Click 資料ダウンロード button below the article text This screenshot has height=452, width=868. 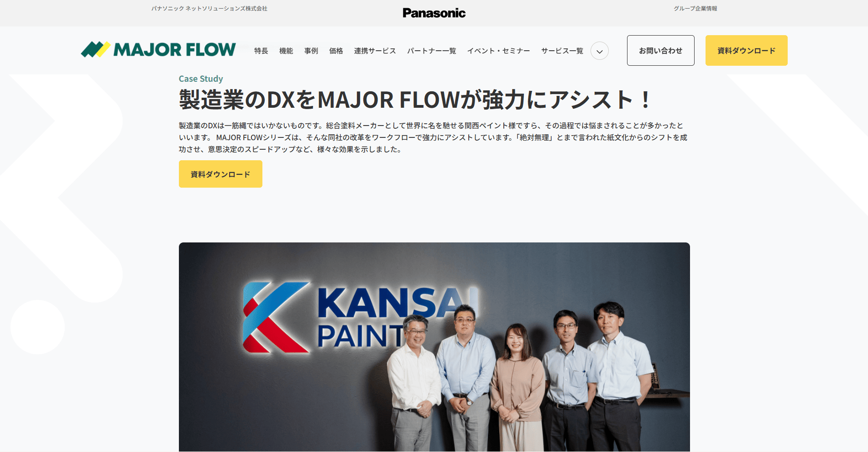pos(220,174)
